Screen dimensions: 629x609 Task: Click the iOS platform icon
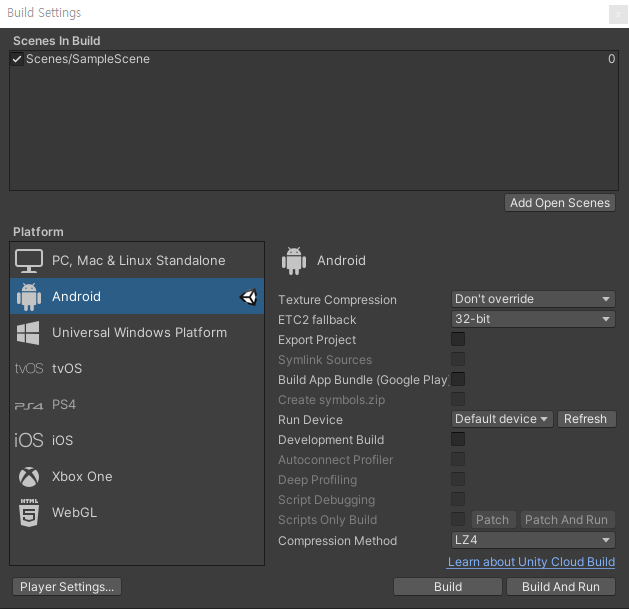tap(28, 441)
